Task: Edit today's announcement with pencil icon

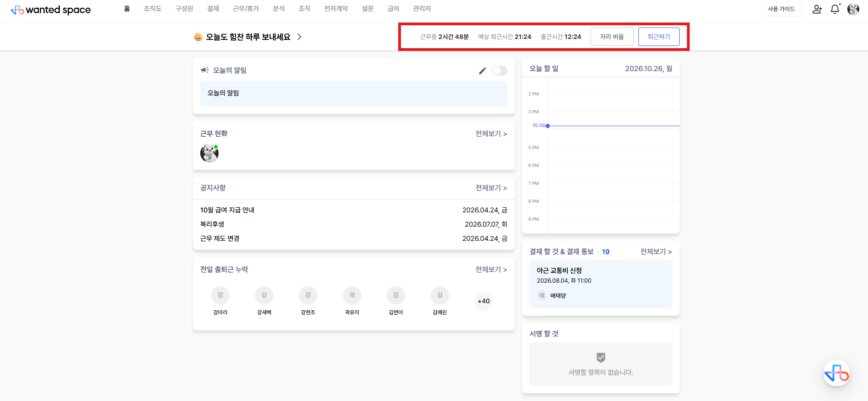Action: point(482,71)
